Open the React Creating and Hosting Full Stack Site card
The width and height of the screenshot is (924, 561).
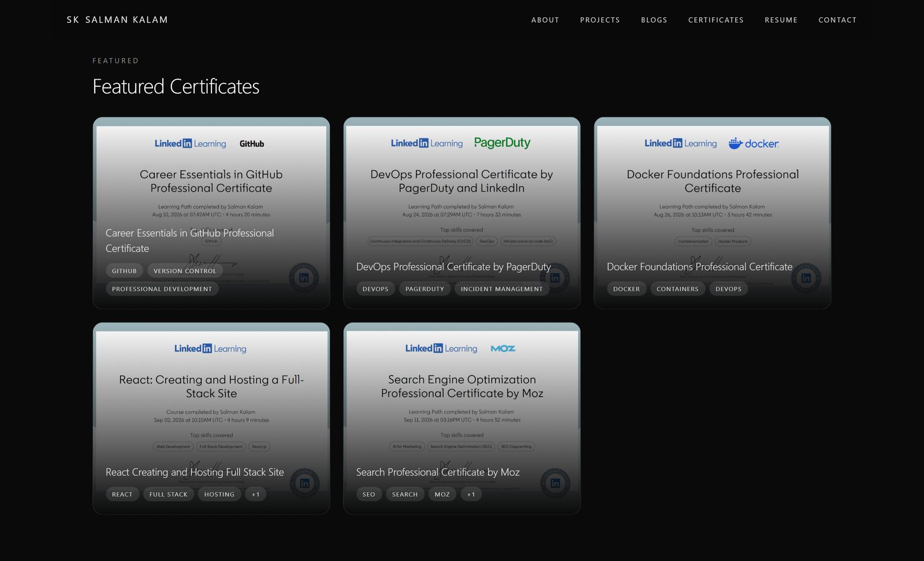point(211,418)
